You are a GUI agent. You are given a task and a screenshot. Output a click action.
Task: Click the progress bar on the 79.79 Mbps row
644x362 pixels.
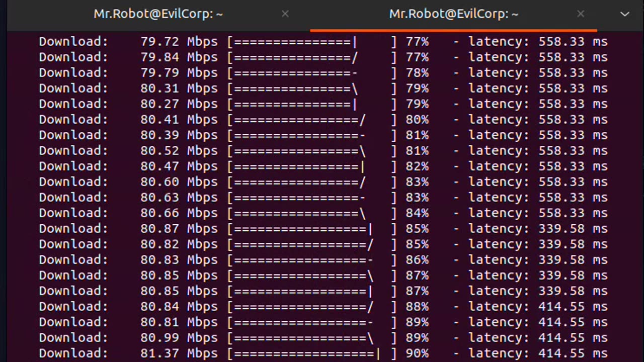312,73
